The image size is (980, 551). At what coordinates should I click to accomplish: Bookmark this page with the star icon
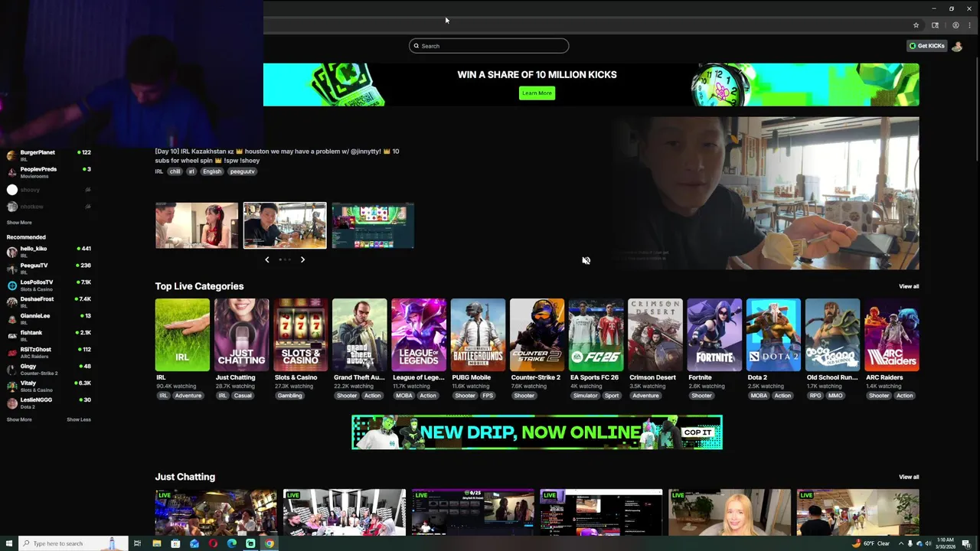(x=916, y=25)
